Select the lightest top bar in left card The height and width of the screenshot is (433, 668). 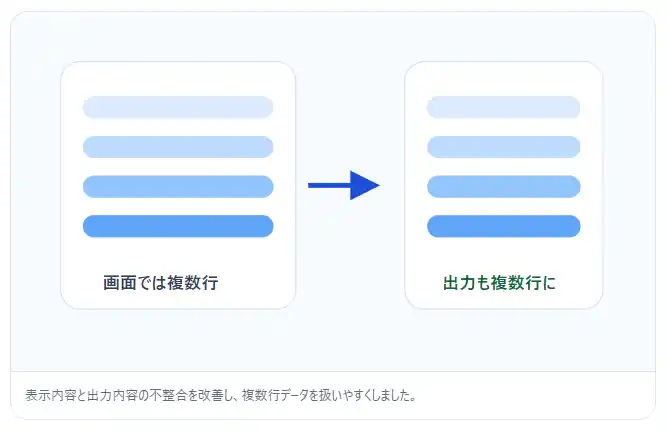pyautogui.click(x=178, y=107)
